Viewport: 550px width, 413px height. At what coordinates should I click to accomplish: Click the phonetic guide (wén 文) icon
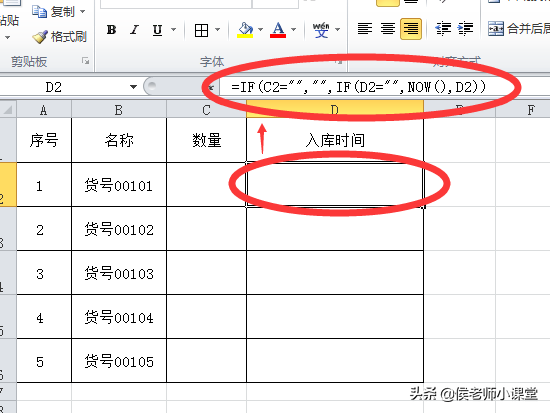(321, 30)
